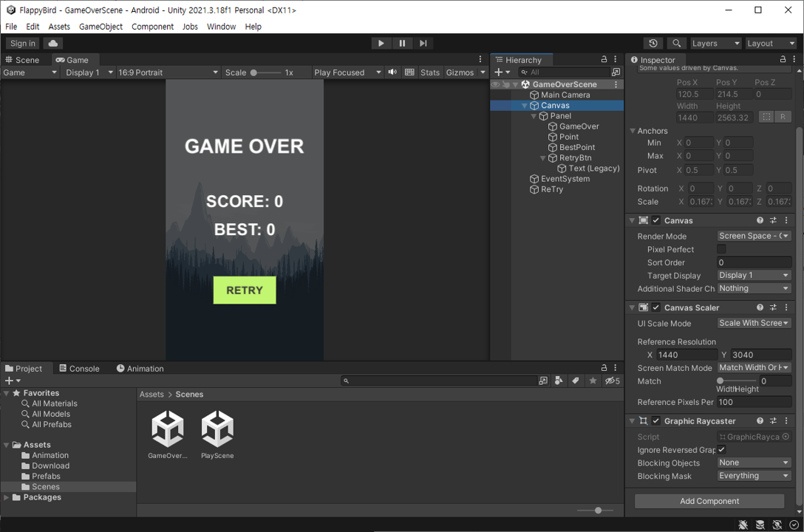Toggle RectTransform raw edit mode R button
804x532 pixels.
783,117
